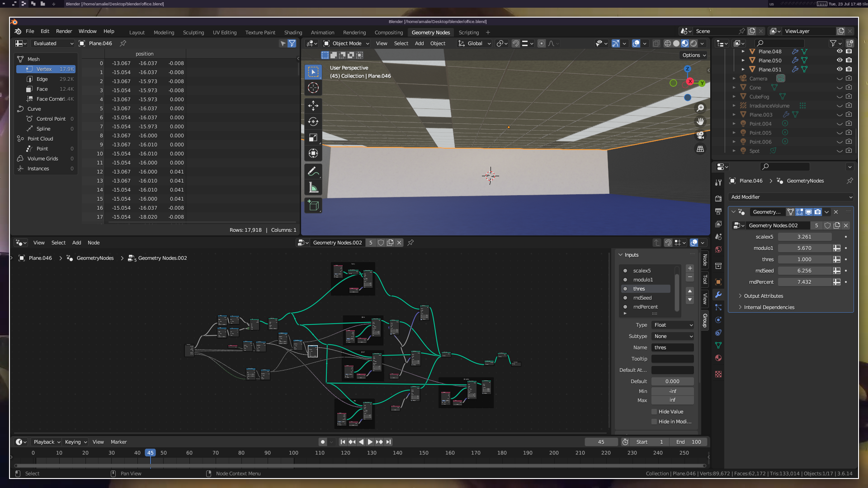The image size is (868, 488).
Task: Click the Add Cube tool icon
Action: pyautogui.click(x=313, y=206)
